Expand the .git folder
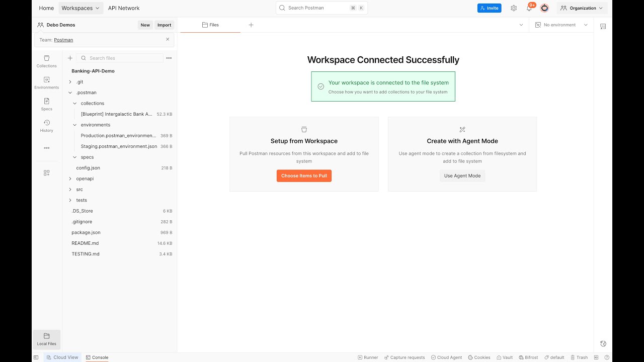Screen dimensions: 644x362 pos(70,82)
